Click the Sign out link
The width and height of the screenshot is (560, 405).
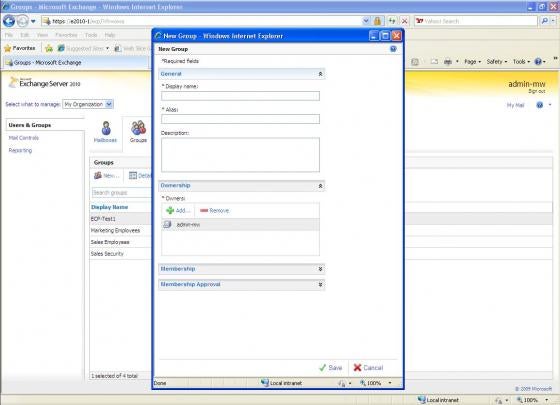pos(537,91)
